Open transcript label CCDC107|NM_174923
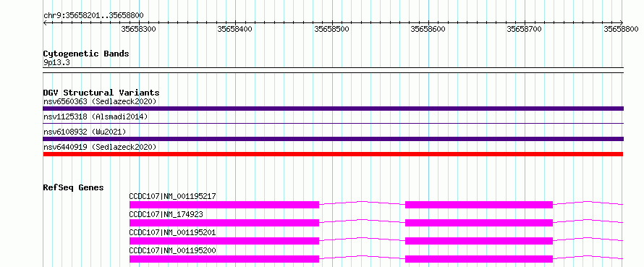Viewport: 644px width, 267px height. click(x=166, y=214)
